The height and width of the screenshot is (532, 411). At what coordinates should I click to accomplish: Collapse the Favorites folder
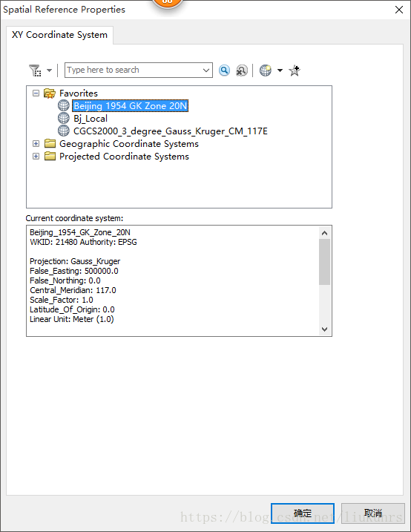[x=36, y=93]
